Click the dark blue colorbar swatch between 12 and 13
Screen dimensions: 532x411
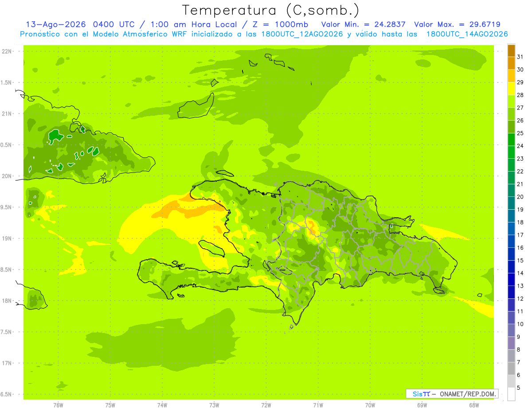[511, 292]
